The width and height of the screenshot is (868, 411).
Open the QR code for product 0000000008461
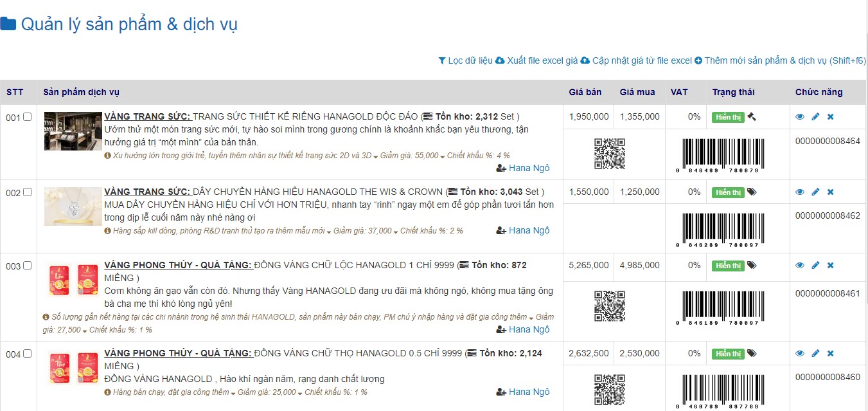click(x=610, y=306)
